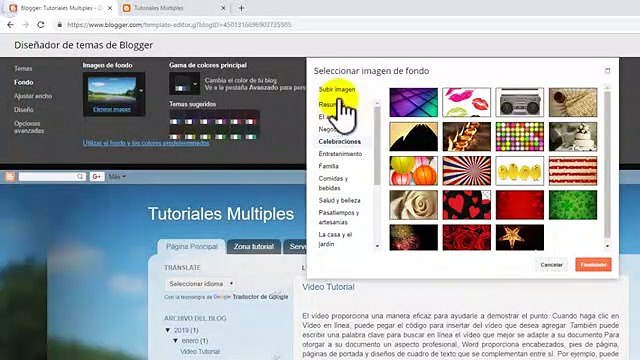Pick the beige rose background

click(413, 205)
